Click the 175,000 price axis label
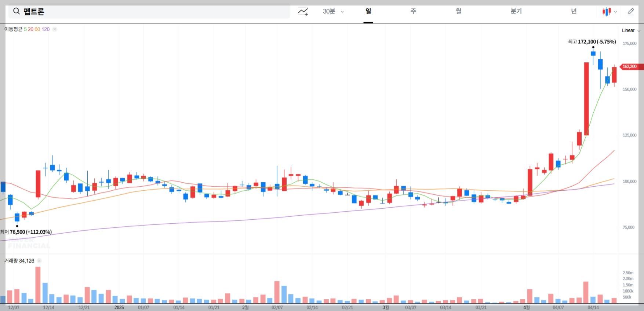Viewport: 644px width, 311px height. pyautogui.click(x=629, y=43)
